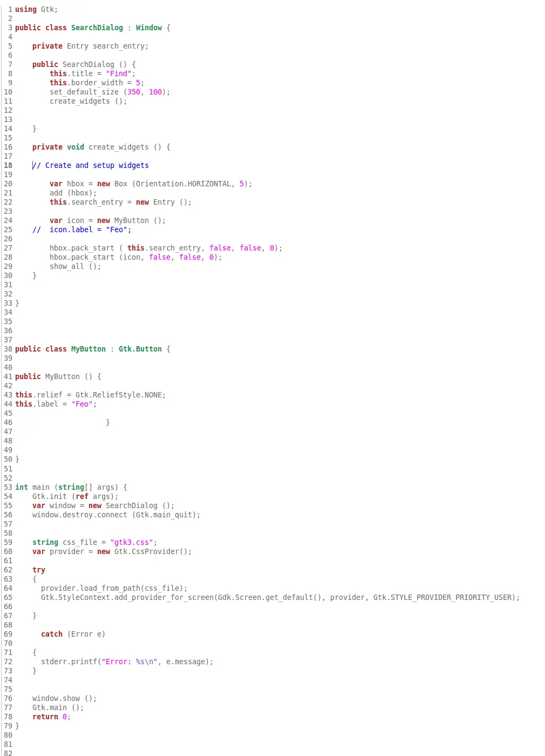
Task: Click hbox.pack_start (icon...) on line 28
Action: 136,257
